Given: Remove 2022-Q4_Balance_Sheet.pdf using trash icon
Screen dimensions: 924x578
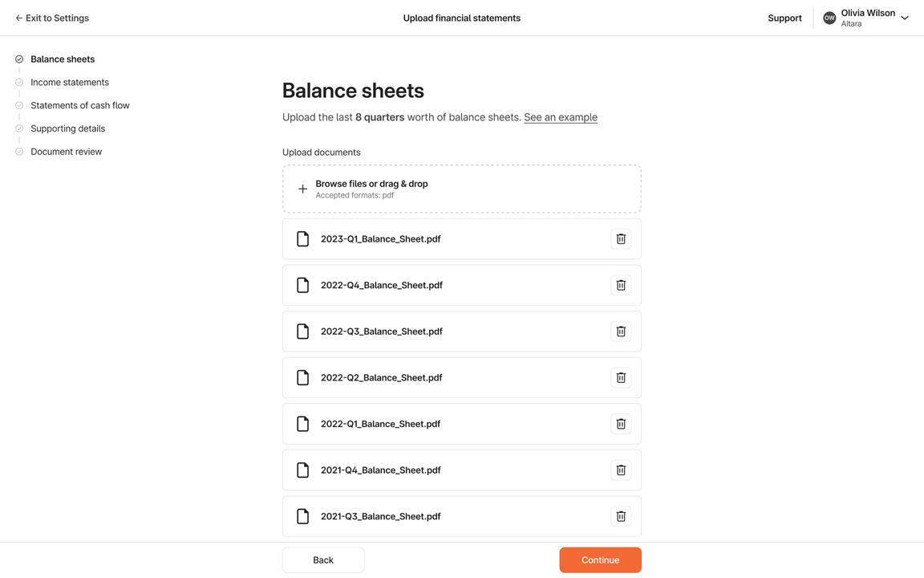Looking at the screenshot, I should click(x=621, y=285).
